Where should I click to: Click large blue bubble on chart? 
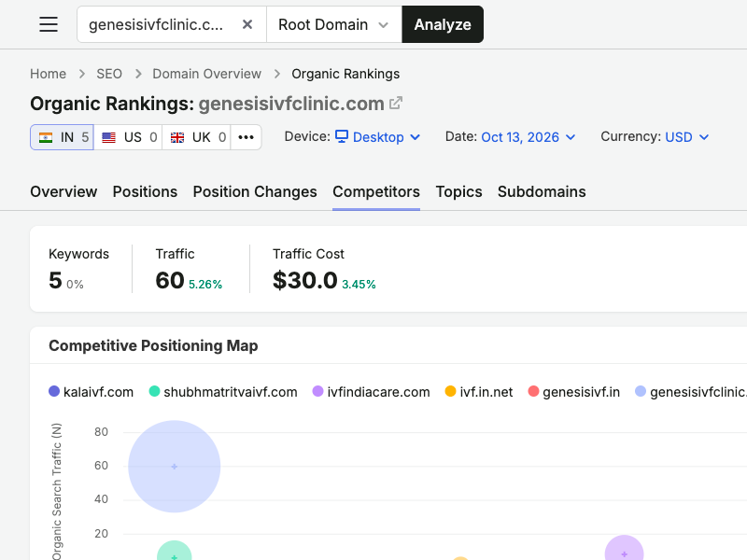click(175, 466)
